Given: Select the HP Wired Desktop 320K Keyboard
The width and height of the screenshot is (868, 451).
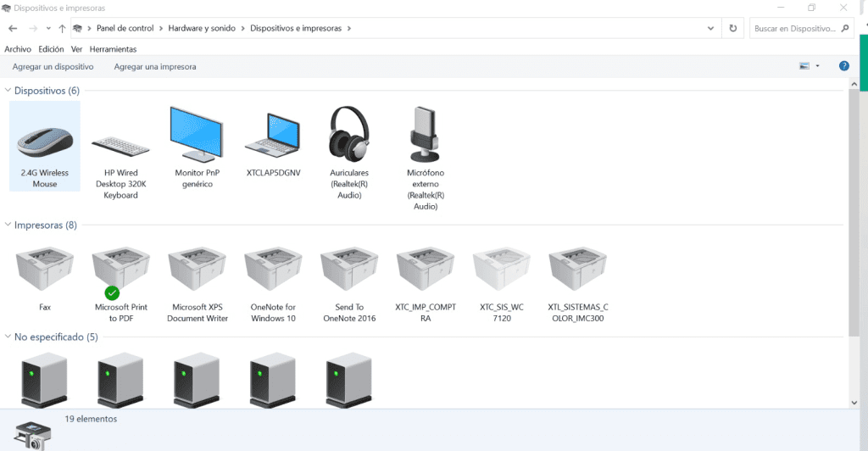Looking at the screenshot, I should point(120,153).
